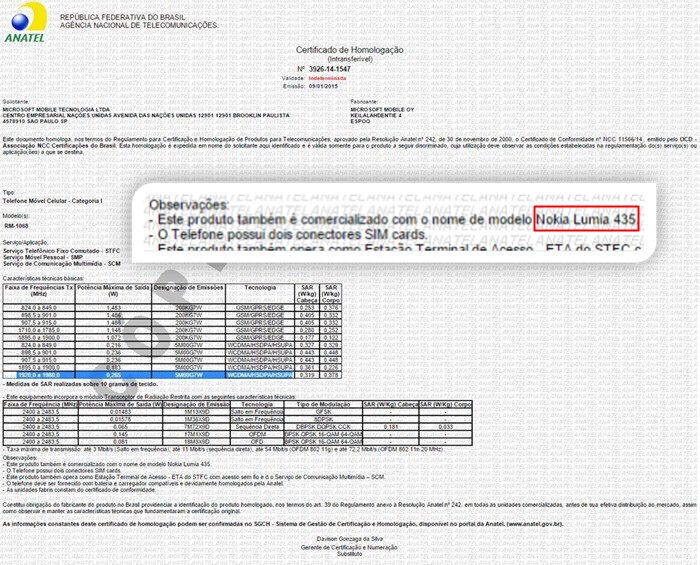Click the "KEILALAHDENTIE 4" address line
700x565 pixels.
coord(376,115)
